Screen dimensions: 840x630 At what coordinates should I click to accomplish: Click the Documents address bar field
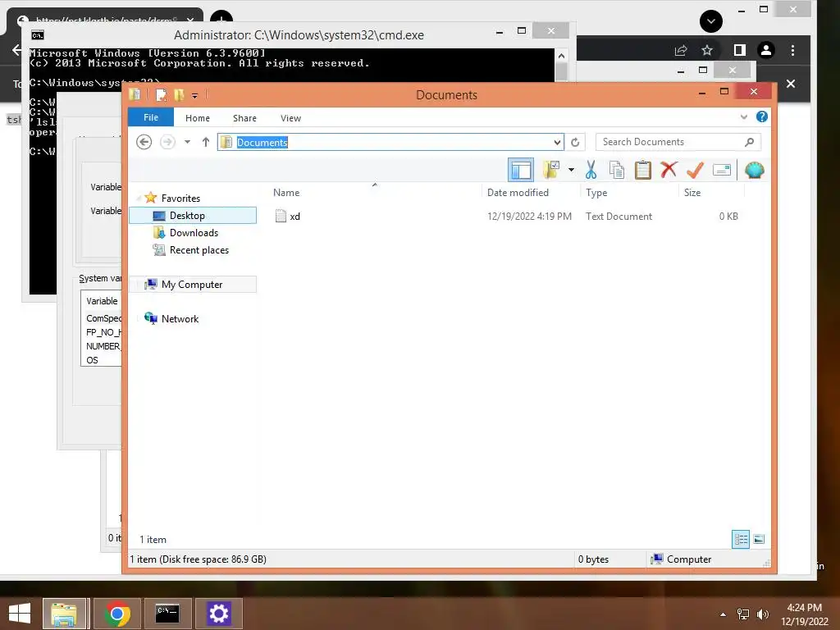tap(390, 142)
